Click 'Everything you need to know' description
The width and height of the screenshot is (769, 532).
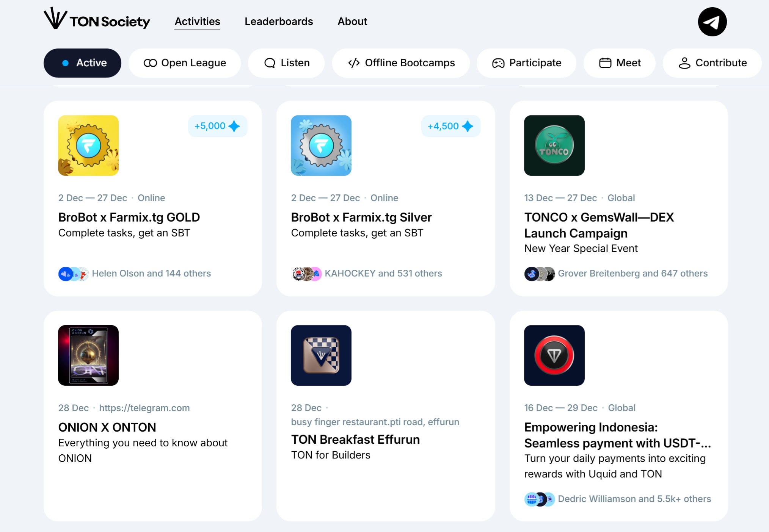click(143, 451)
